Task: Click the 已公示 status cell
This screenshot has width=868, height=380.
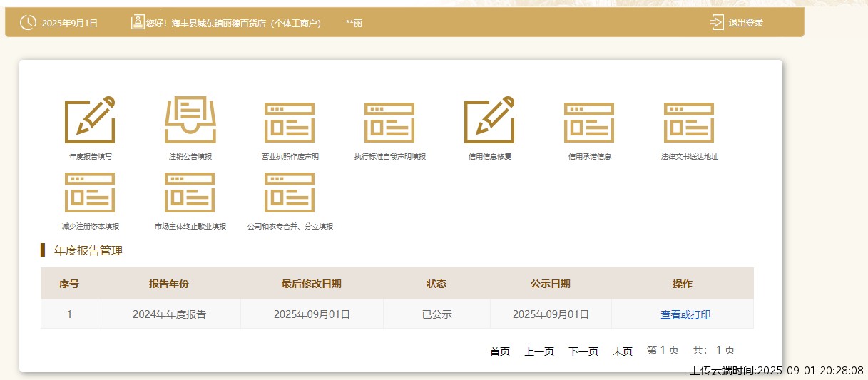Action: pyautogui.click(x=436, y=314)
